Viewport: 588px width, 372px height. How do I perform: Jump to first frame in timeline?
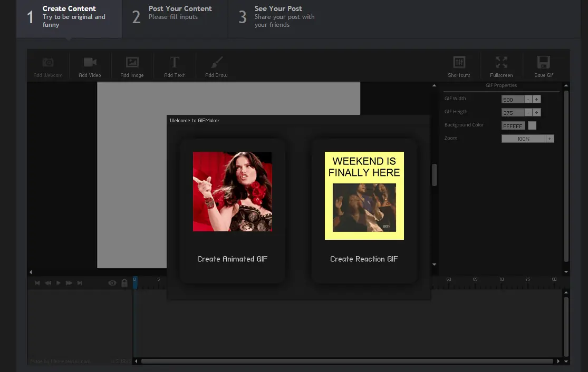pos(37,283)
